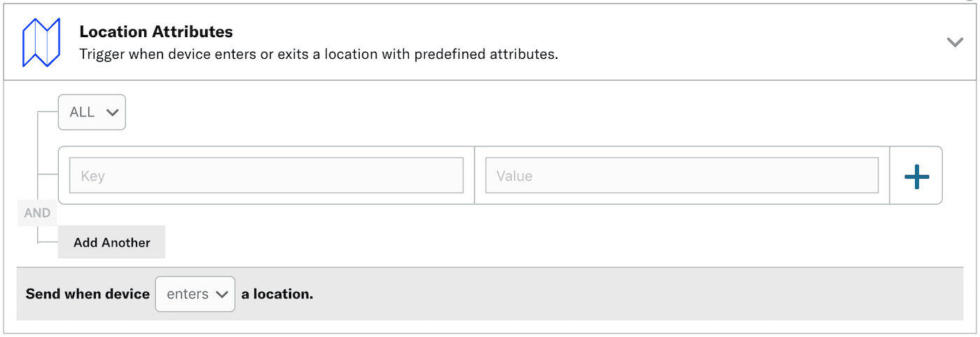Viewport: 980px width, 337px height.
Task: Click the 'Send when device' label
Action: click(87, 294)
